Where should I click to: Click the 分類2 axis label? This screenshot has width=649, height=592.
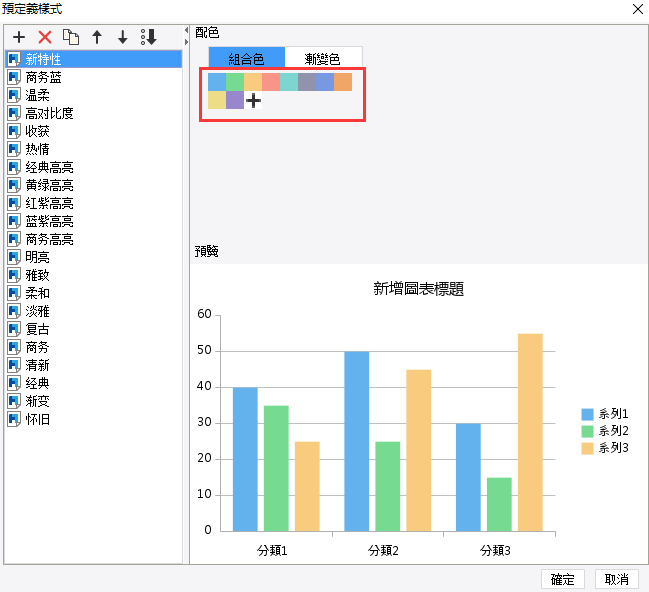pyautogui.click(x=383, y=551)
